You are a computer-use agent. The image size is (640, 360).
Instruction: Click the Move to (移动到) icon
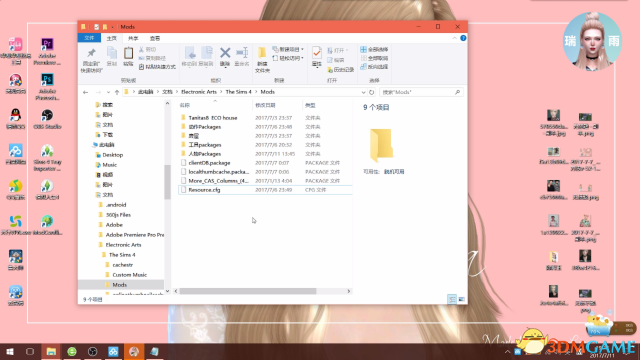click(189, 56)
